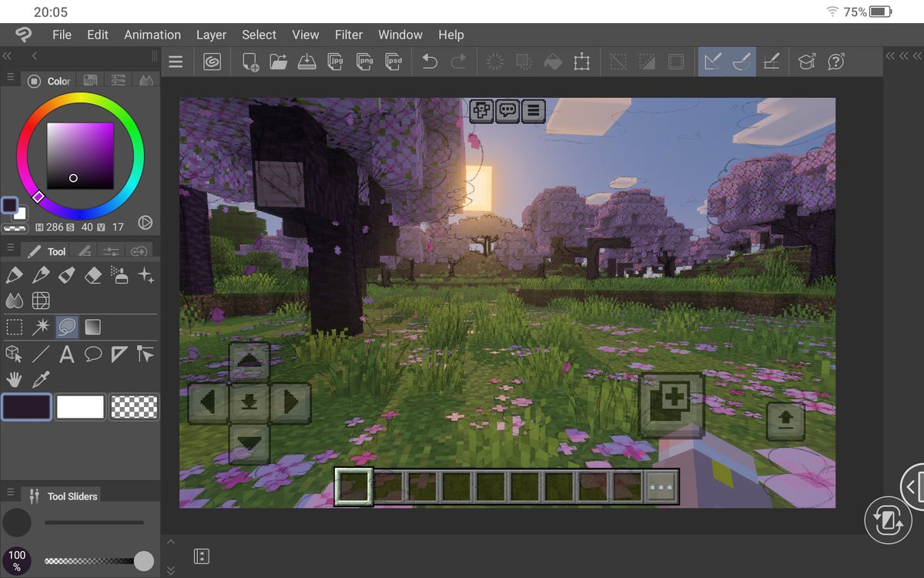Image resolution: width=924 pixels, height=578 pixels.
Task: Click the Save icon in command bar
Action: pyautogui.click(x=306, y=62)
